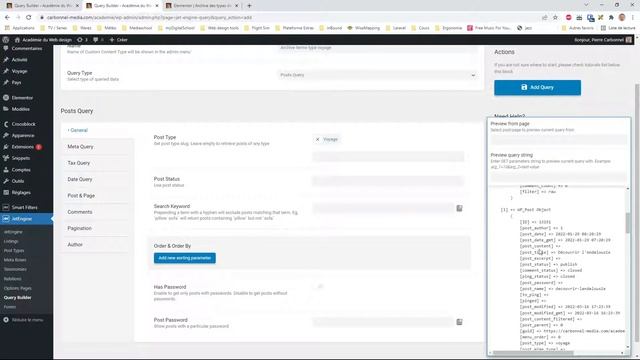Image resolution: width=640 pixels, height=360 pixels.
Task: Select the General settings tab
Action: (x=78, y=130)
